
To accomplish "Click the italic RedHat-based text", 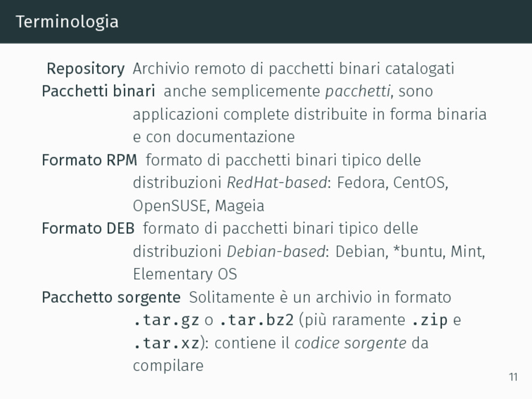I will pyautogui.click(x=277, y=183).
